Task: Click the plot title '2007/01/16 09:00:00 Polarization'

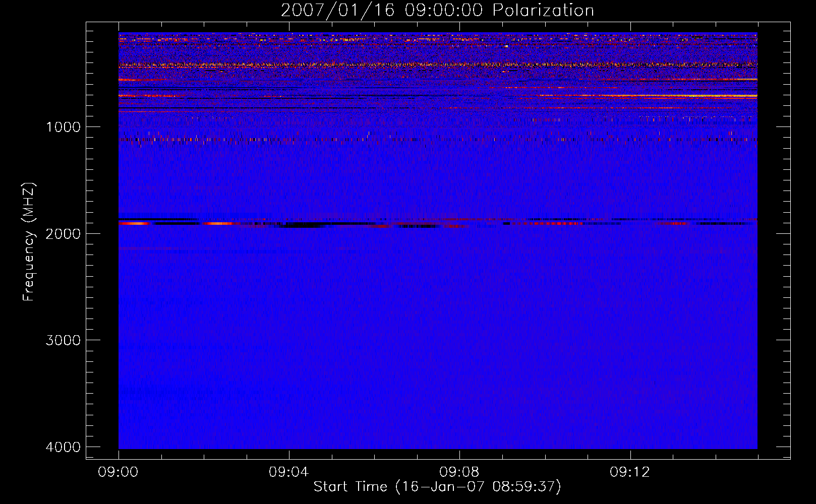Action: pos(437,11)
